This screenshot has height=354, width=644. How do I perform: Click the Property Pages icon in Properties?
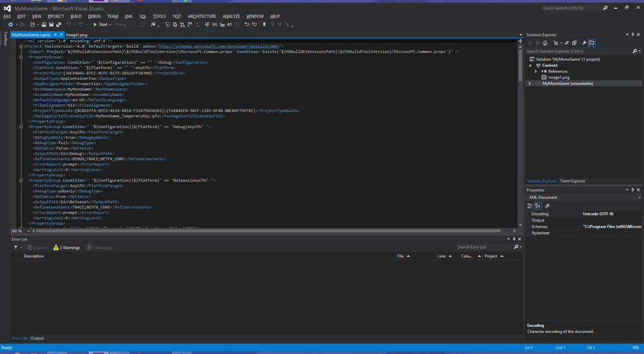point(548,206)
